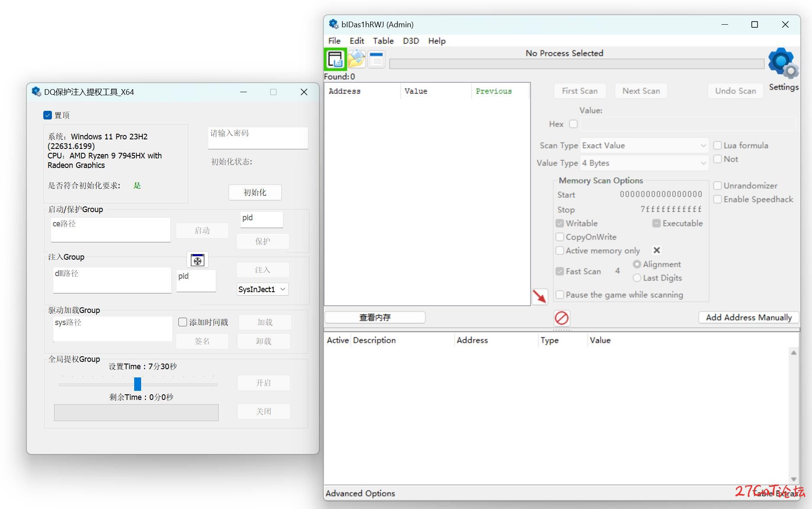Click the 初始化 initialize button
The height and width of the screenshot is (509, 812).
255,192
